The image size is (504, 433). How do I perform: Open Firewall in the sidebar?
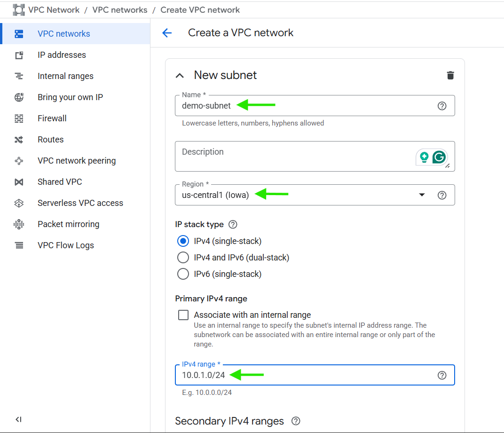coord(52,118)
